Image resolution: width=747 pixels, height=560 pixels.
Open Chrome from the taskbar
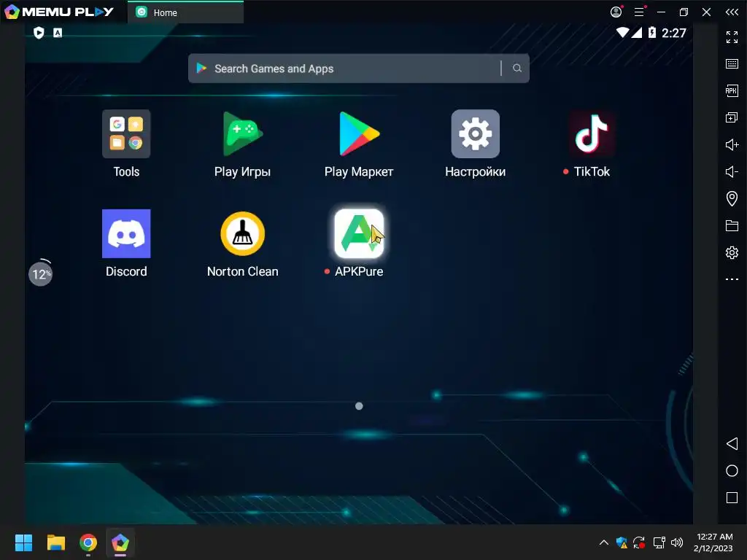click(x=88, y=542)
